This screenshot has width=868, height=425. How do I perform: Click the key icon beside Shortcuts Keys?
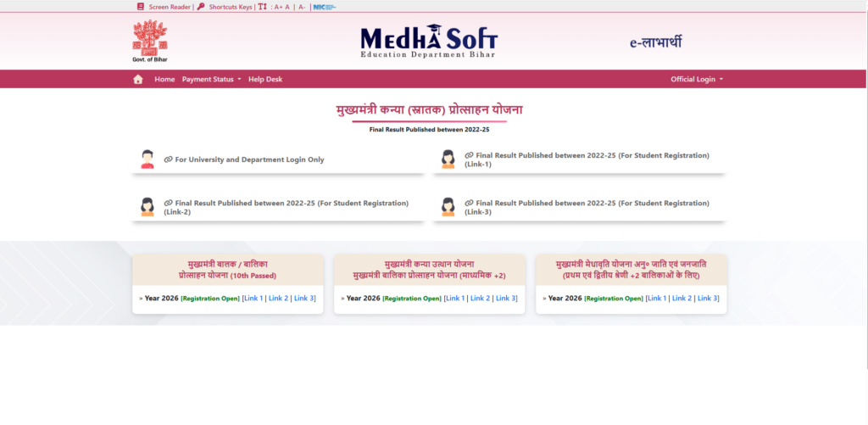[x=201, y=7]
